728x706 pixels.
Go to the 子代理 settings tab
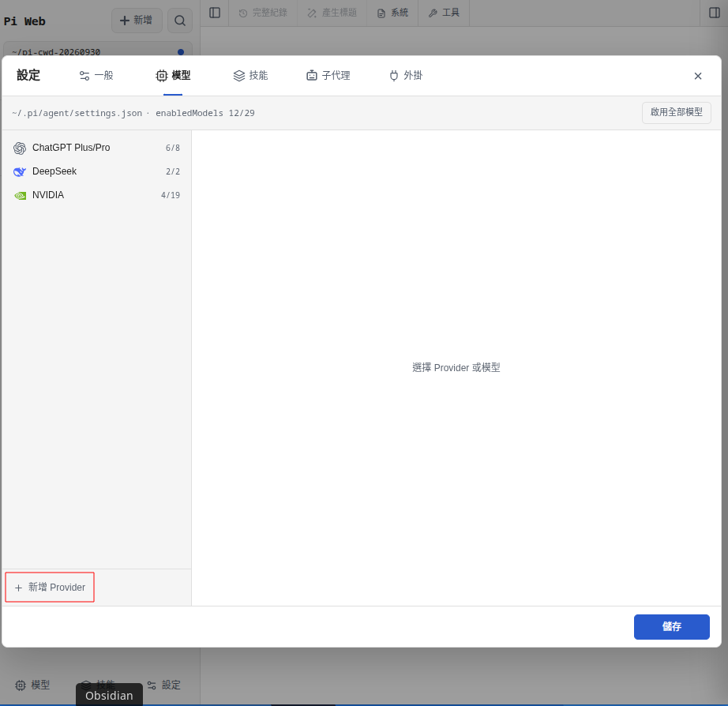(x=328, y=75)
